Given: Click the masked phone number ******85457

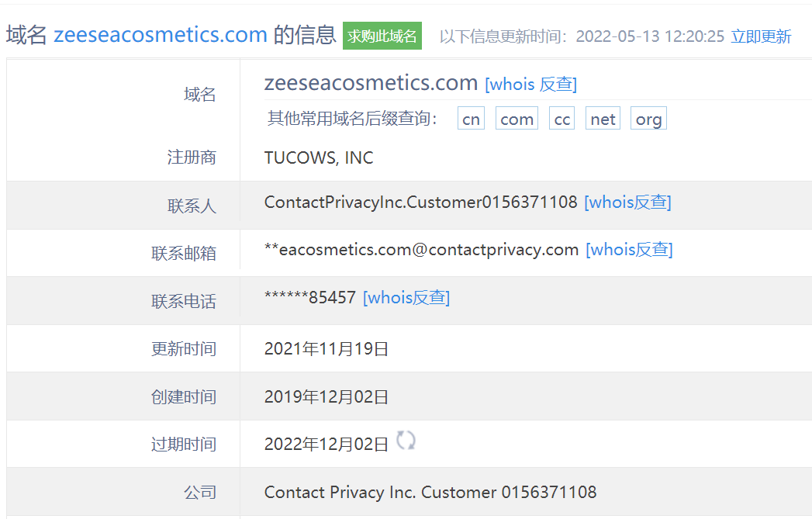Looking at the screenshot, I should coord(310,298).
